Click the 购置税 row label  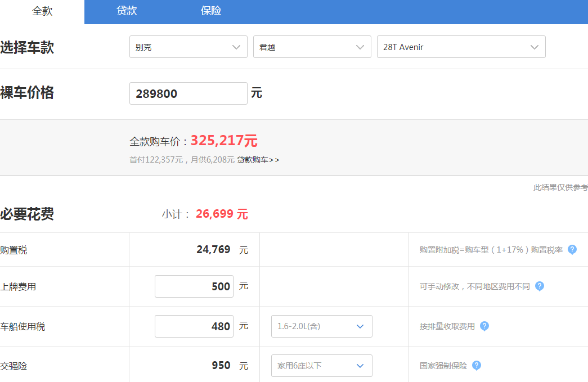[x=14, y=250]
